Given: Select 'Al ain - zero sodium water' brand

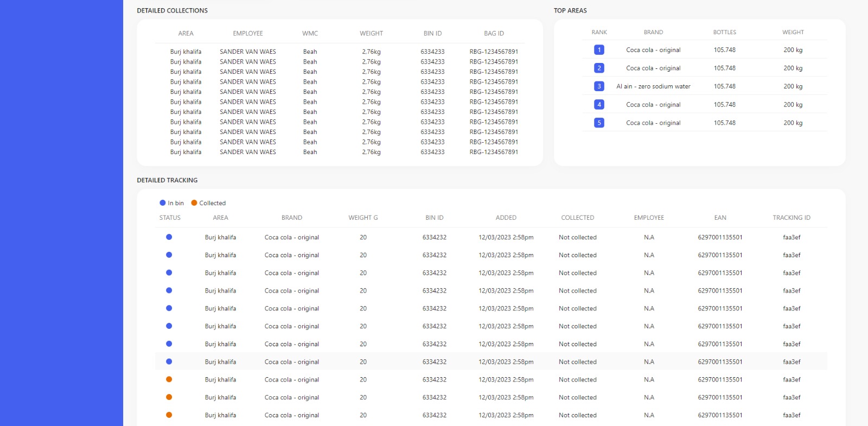Looking at the screenshot, I should (653, 86).
